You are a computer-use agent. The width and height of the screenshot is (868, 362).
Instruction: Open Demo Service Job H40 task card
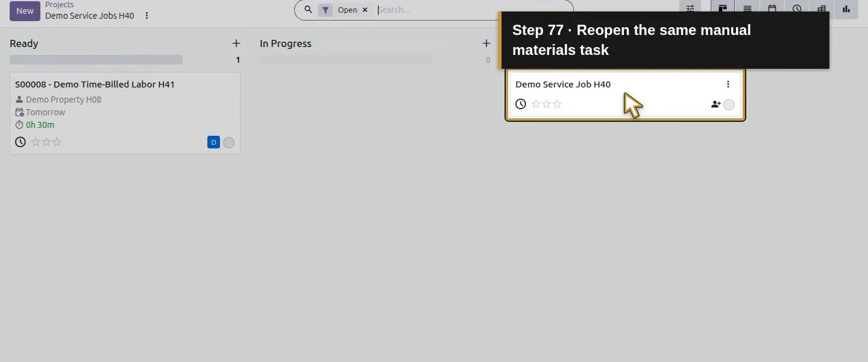(x=625, y=94)
